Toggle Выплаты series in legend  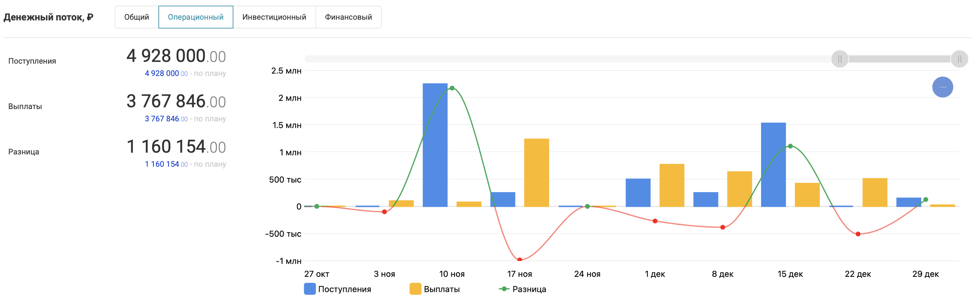coord(441,289)
